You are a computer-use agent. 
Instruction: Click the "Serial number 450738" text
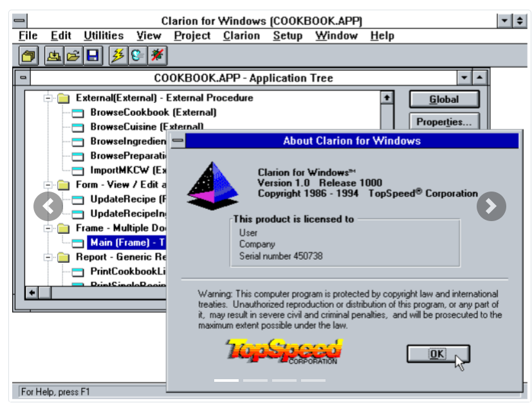281,256
